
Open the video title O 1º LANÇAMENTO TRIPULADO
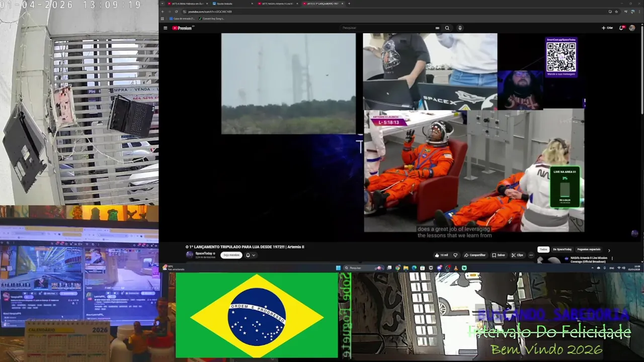(245, 247)
